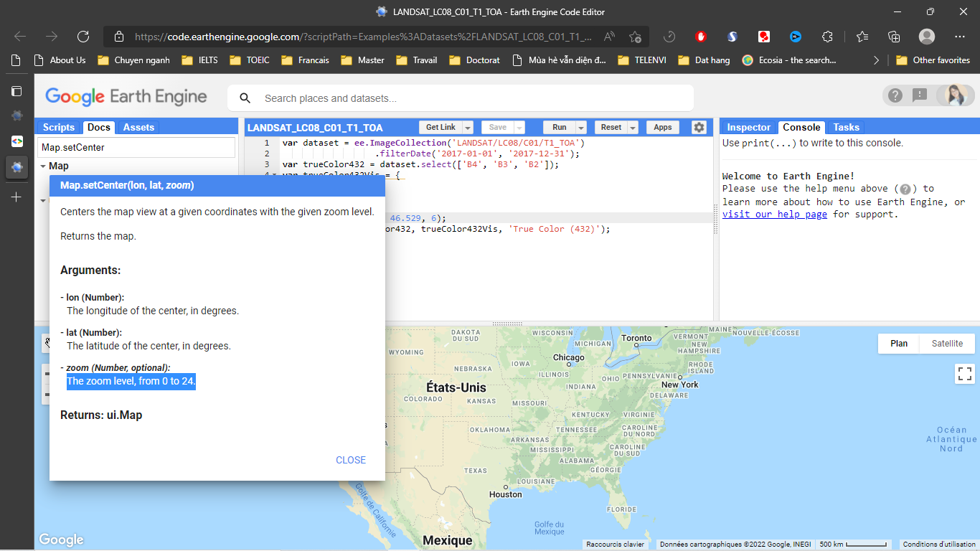
Task: Switch to the Scripts tab
Action: pyautogui.click(x=59, y=127)
